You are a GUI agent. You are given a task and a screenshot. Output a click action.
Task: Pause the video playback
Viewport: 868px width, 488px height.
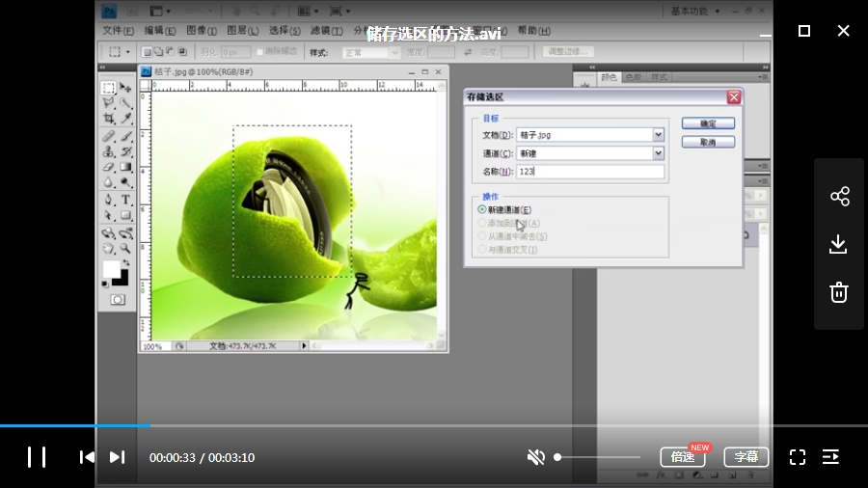tap(36, 457)
